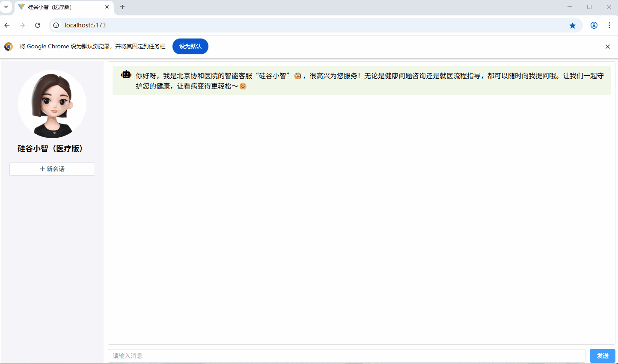Click the site info icon in the address bar
This screenshot has width=618, height=364.
[x=56, y=25]
